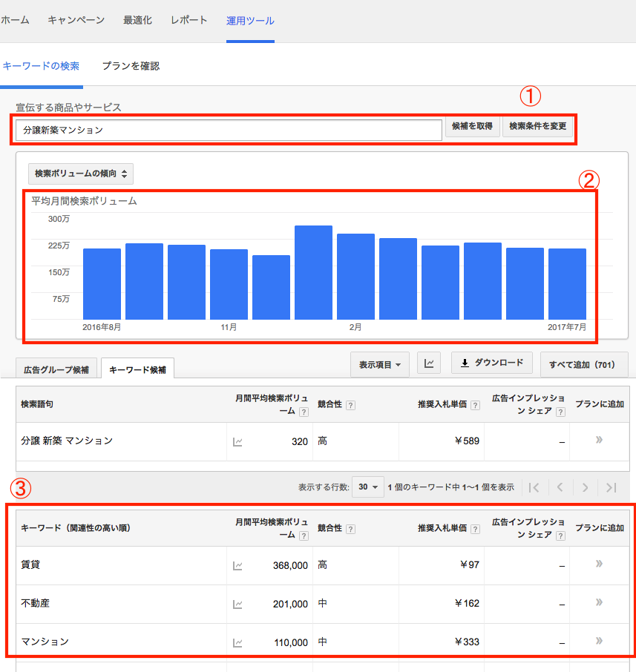636x672 pixels.
Task: Open help icon for 広告インプレッション シェア in top table
Action: coord(560,412)
